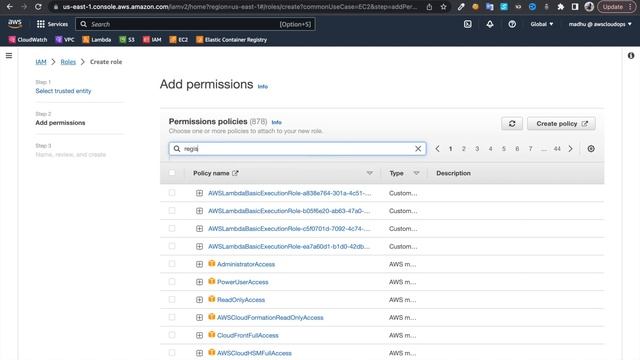The height and width of the screenshot is (360, 640).
Task: Focus the AWS console search bar
Action: pyautogui.click(x=195, y=24)
